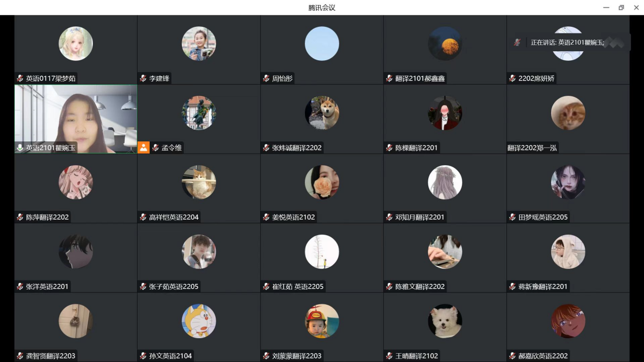
Task: Click the orange host icon beside 孟令维
Action: [144, 148]
